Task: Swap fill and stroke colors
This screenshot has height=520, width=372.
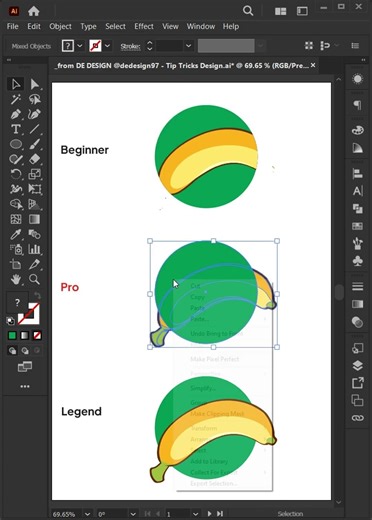Action: pos(37,295)
